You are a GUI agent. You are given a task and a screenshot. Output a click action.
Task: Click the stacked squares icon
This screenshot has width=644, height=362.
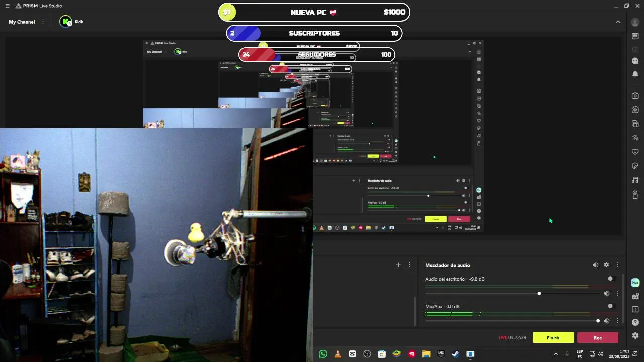point(635,124)
